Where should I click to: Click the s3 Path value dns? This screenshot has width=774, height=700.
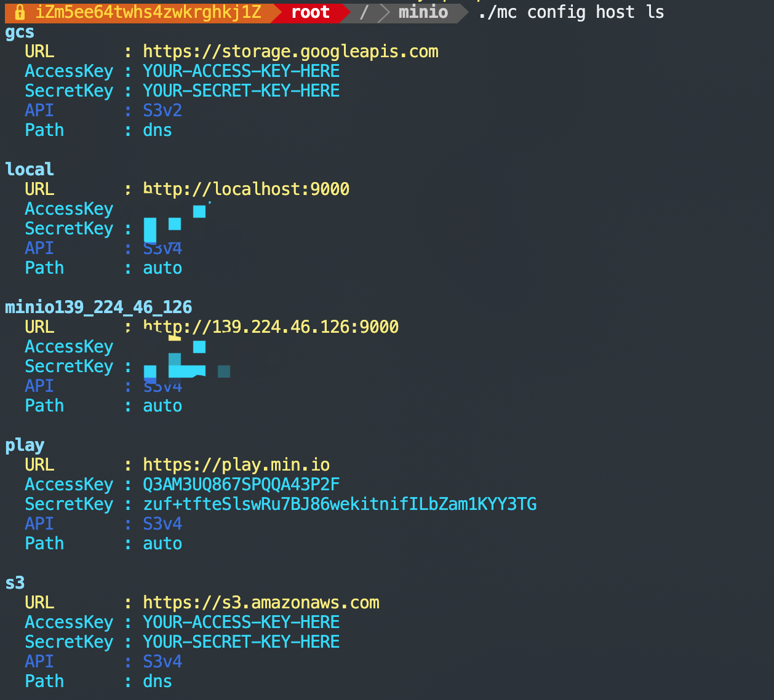tap(158, 681)
